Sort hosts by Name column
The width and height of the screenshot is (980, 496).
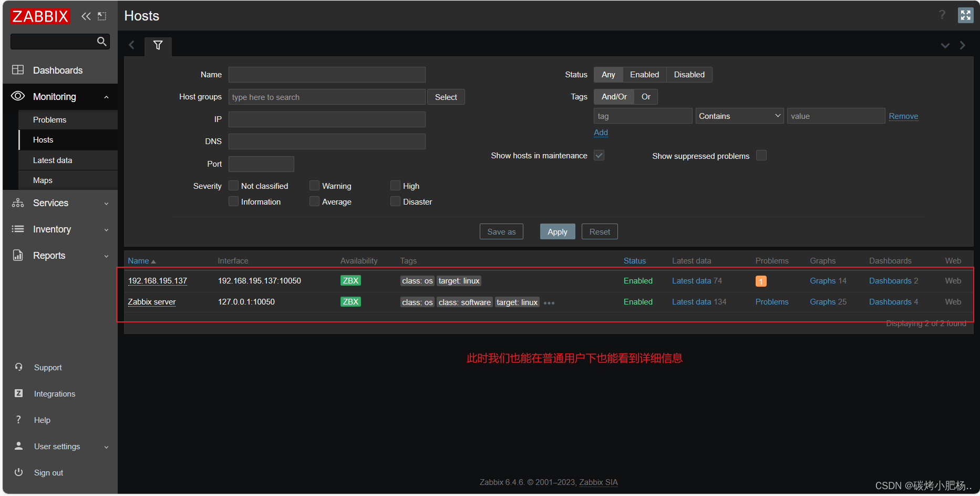(x=141, y=261)
